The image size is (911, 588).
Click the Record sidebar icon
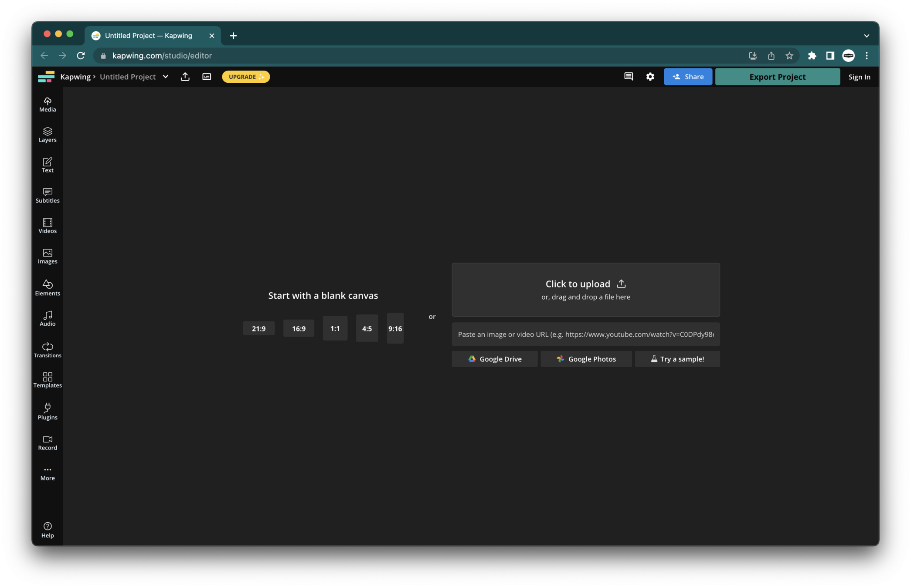pos(48,443)
